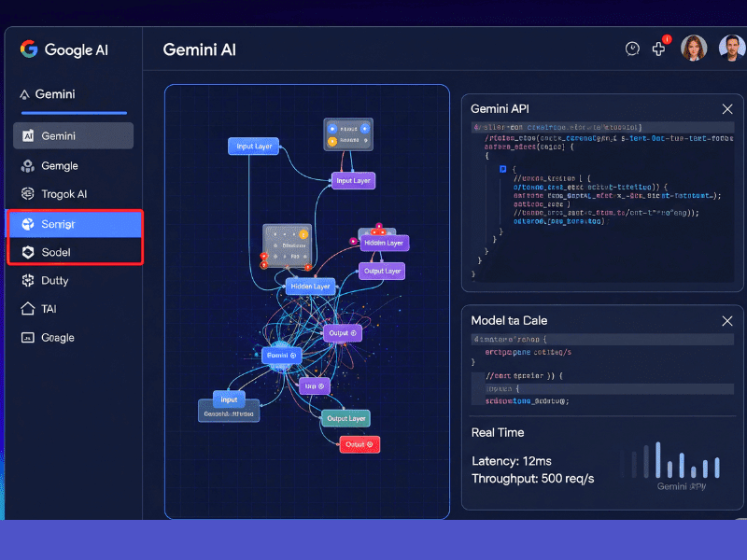Click the Real Time heading
Image resolution: width=747 pixels, height=560 pixels.
click(x=498, y=432)
